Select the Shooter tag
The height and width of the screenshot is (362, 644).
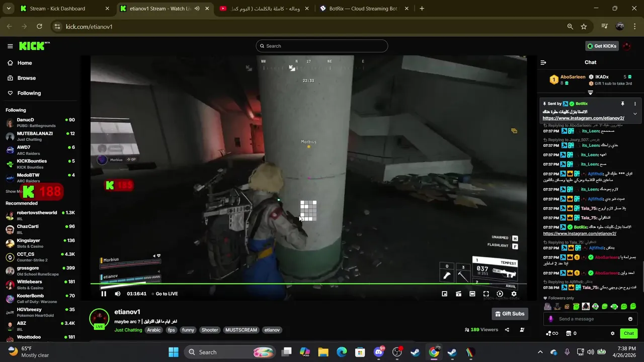tap(210, 330)
